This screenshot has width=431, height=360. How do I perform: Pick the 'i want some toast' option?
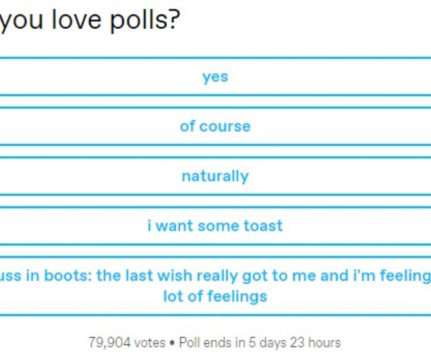coord(215,226)
